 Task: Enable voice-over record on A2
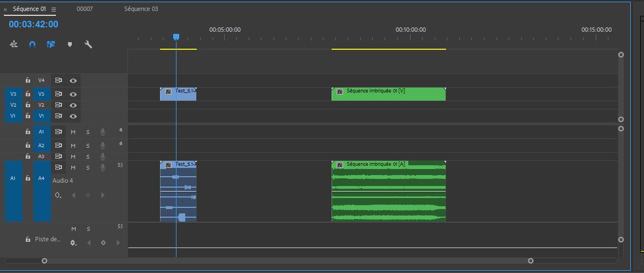[x=102, y=146]
